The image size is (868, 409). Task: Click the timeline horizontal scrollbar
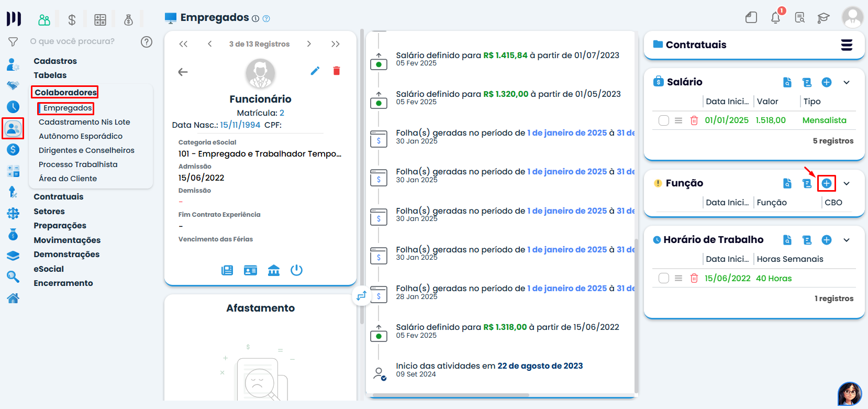pos(450,395)
